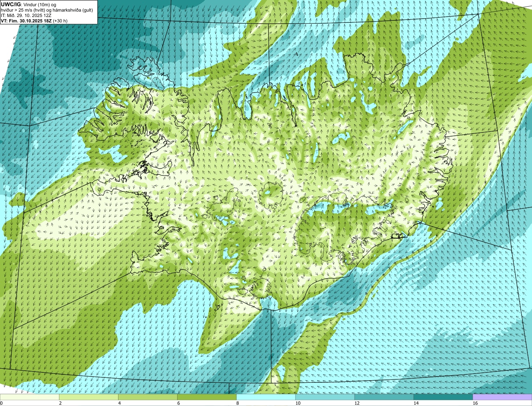
Task: Click the legend label '10'
Action: pos(298,403)
